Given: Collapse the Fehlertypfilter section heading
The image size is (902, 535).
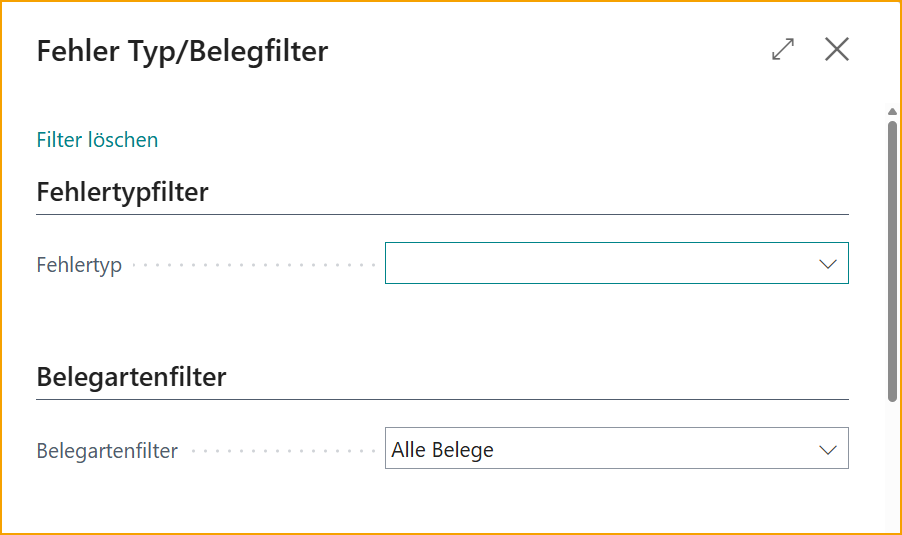Looking at the screenshot, I should click(x=122, y=192).
